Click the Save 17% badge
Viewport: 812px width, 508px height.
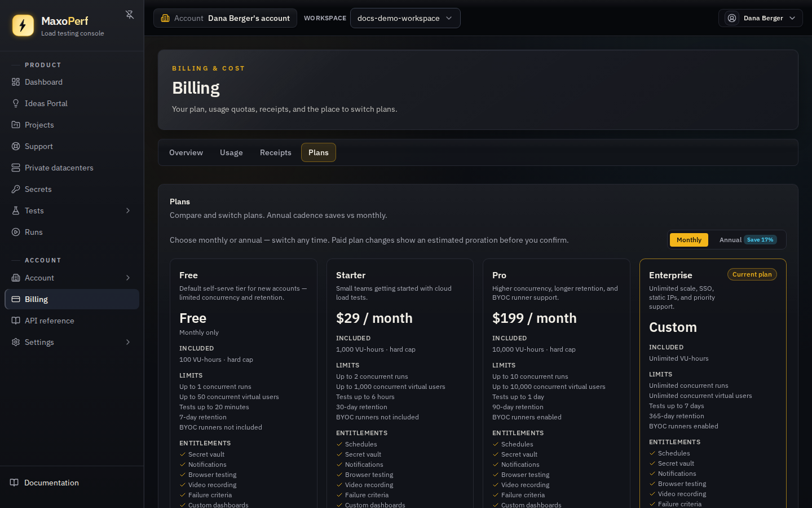tap(760, 240)
